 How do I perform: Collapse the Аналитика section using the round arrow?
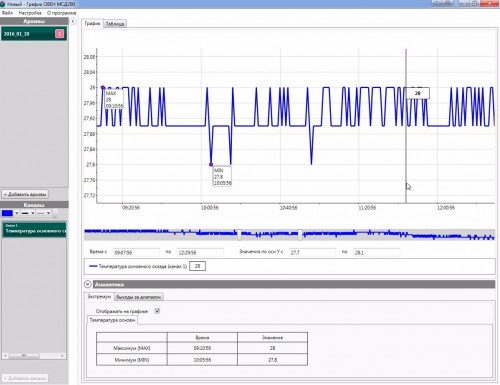point(88,284)
